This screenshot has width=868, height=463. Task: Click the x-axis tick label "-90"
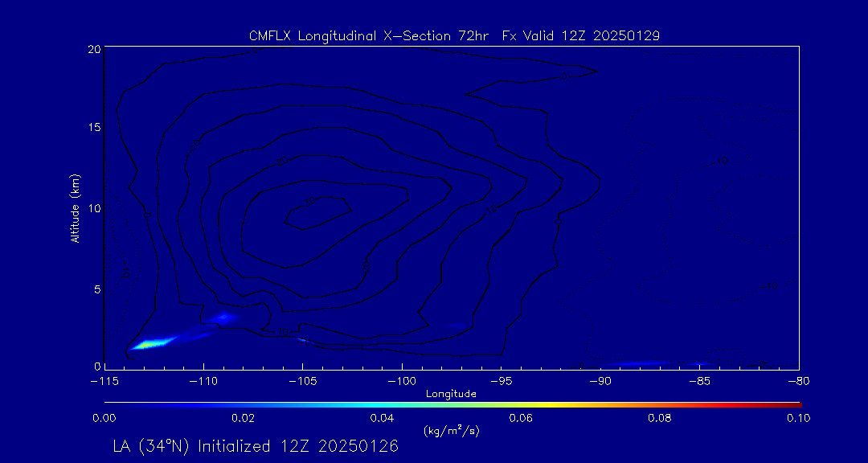pos(600,382)
